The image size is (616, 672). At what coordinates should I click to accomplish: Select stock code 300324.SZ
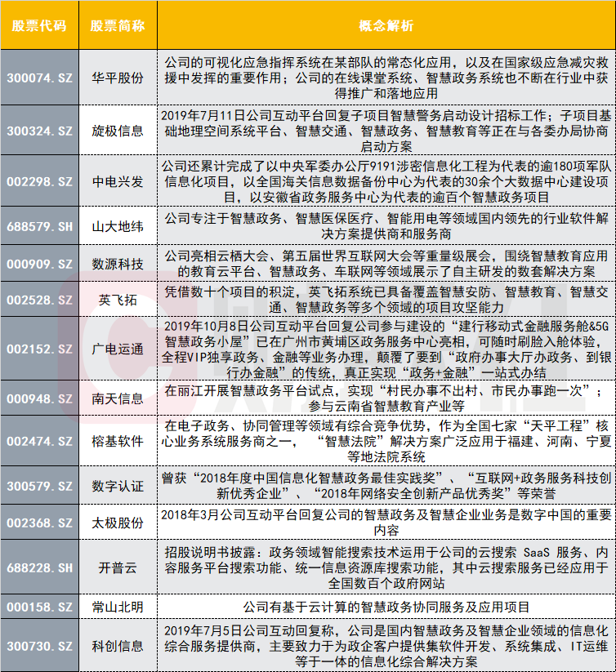pyautogui.click(x=39, y=131)
